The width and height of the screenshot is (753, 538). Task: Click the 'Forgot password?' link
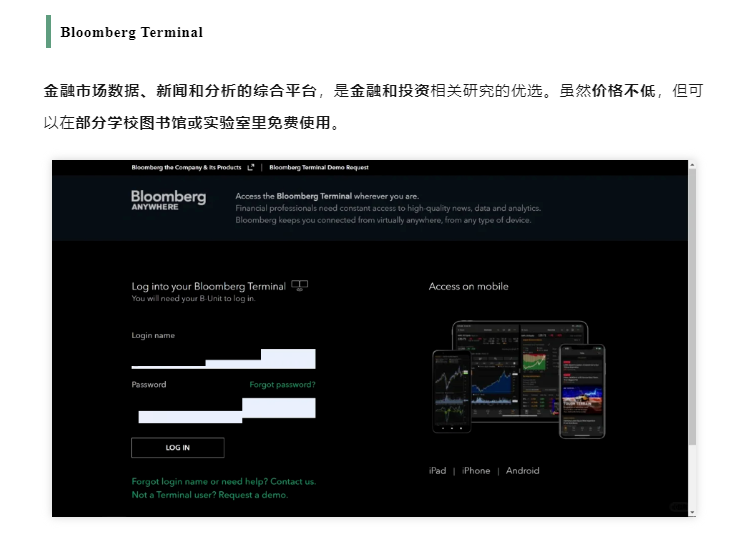[282, 384]
